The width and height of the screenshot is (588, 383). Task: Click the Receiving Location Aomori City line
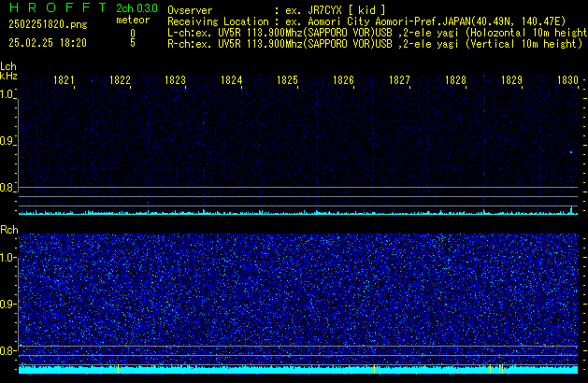coord(366,21)
